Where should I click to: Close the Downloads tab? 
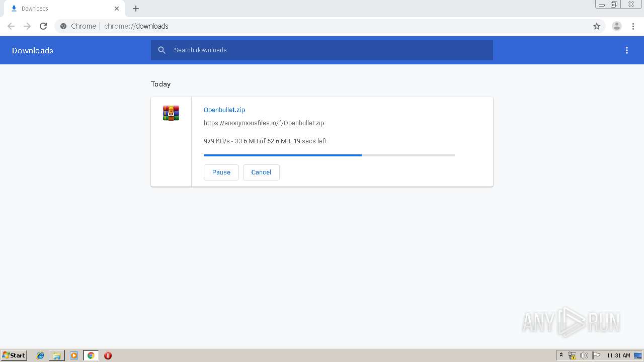(117, 9)
